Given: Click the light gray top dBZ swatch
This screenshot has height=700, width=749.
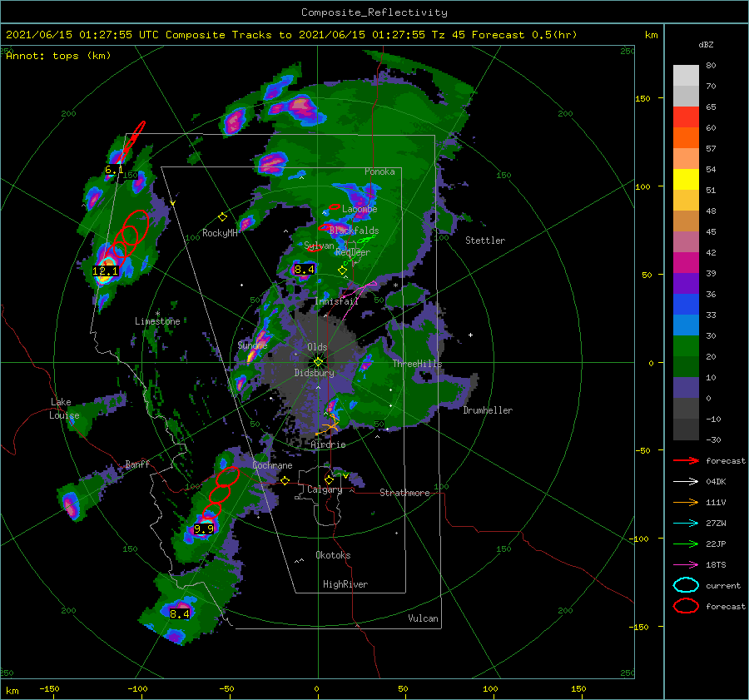Looking at the screenshot, I should coord(686,76).
